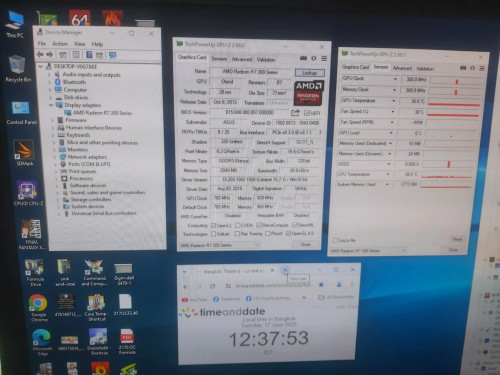Click the GPU-Z hamburger menu icon
This screenshot has height=375, width=500.
(x=324, y=59)
